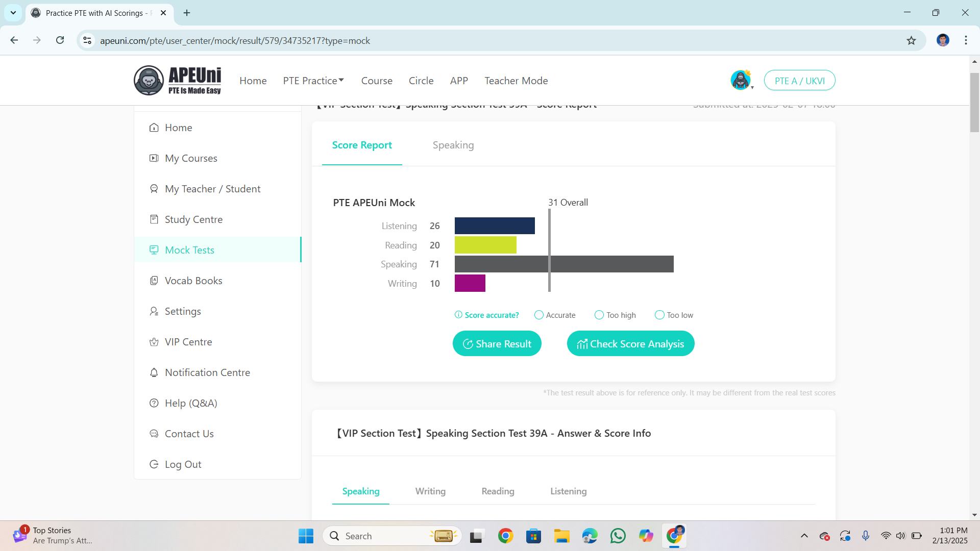Click the Share Result button

click(x=497, y=343)
